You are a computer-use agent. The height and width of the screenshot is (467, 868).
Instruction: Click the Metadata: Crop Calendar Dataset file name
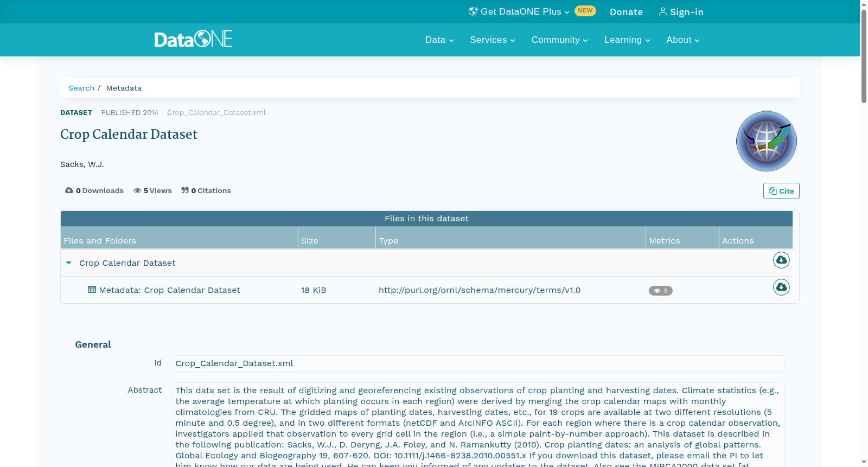pos(169,290)
